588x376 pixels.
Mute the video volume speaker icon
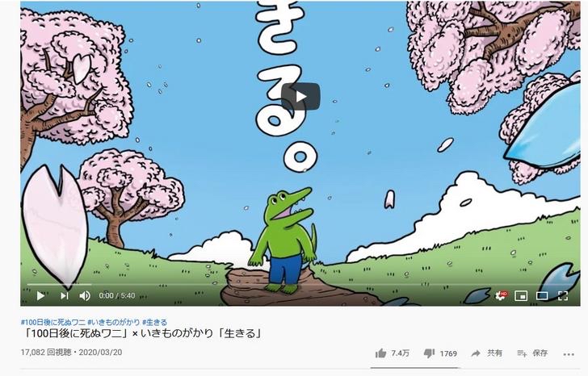[x=85, y=296]
